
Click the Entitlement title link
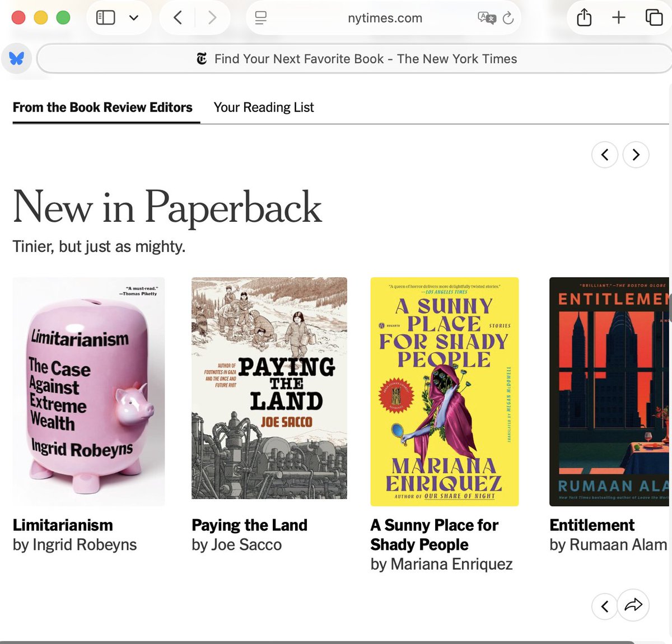[x=592, y=525]
